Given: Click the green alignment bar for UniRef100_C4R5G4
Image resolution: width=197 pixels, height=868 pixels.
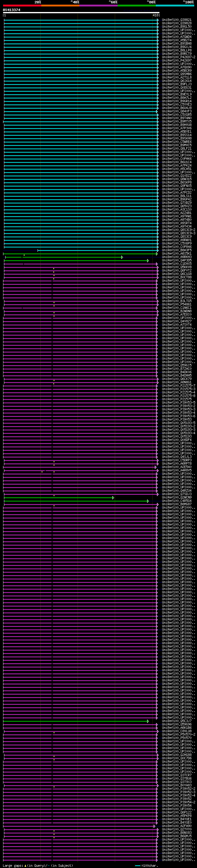Looking at the screenshot, I should [76, 501].
